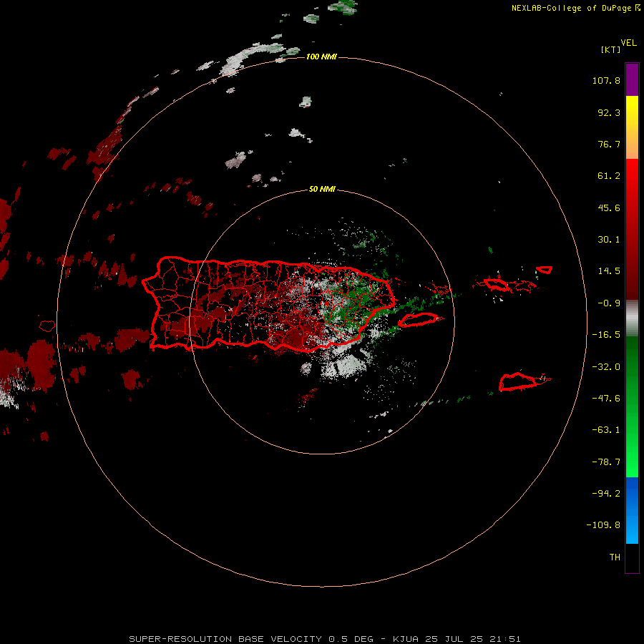This screenshot has height=644, width=644.
Task: Click the blue segment of the velocity color bar
Action: [632, 510]
